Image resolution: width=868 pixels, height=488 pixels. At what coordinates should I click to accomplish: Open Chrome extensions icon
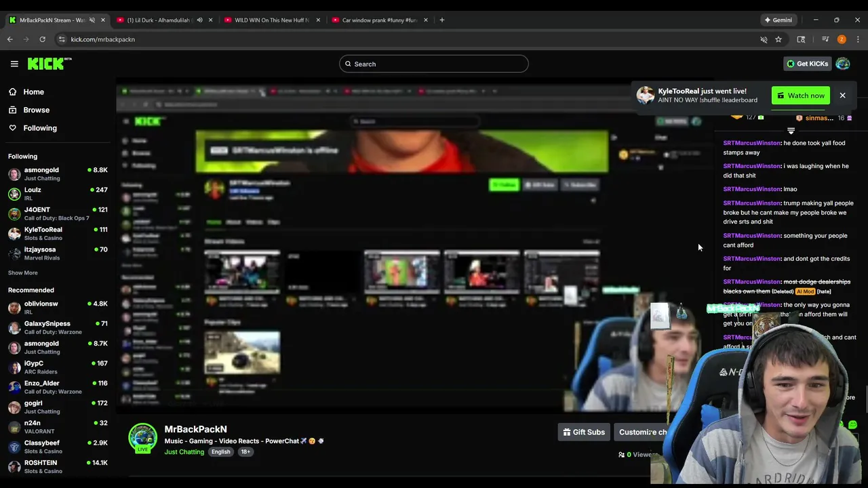tap(801, 39)
